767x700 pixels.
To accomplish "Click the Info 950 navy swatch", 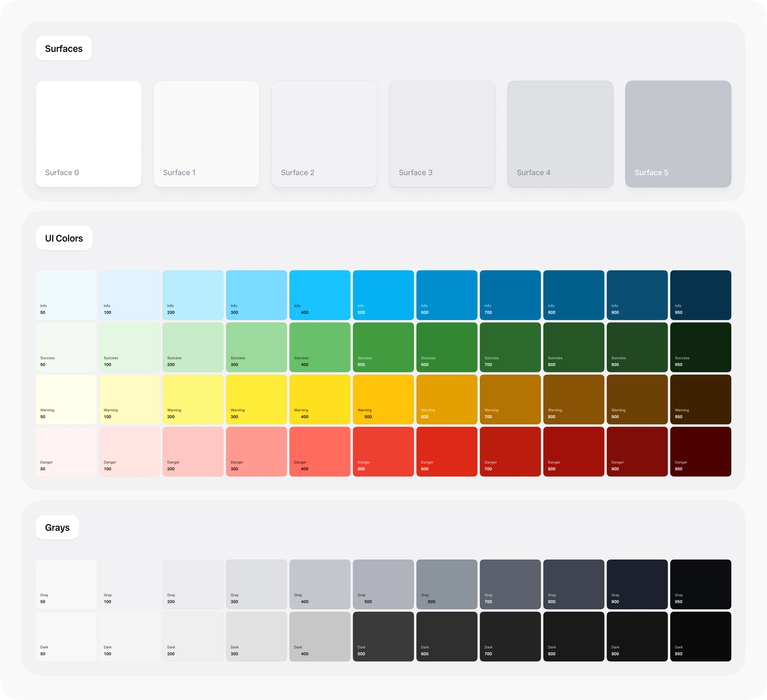I will (700, 295).
